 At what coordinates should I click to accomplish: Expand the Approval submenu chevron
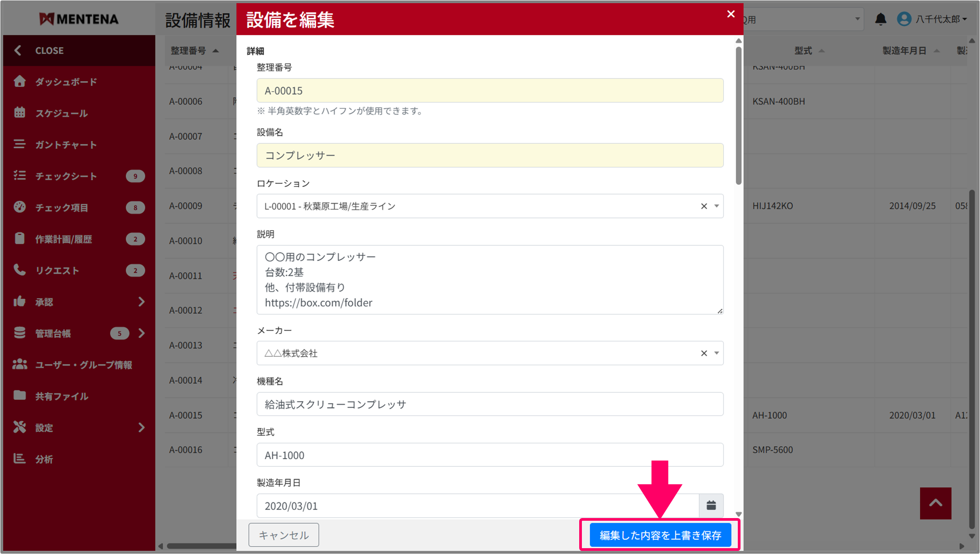142,301
